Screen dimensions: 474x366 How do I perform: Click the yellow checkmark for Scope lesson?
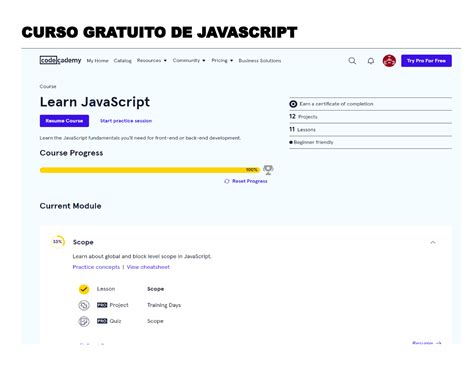click(x=84, y=289)
